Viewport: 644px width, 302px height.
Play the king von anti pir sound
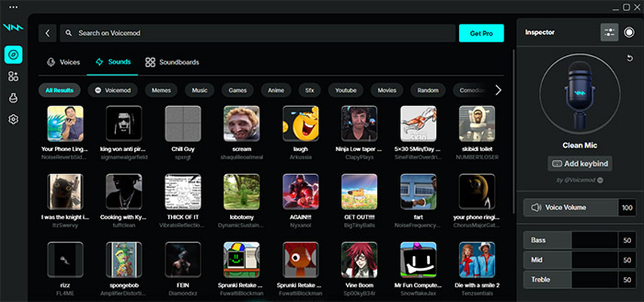click(x=124, y=123)
